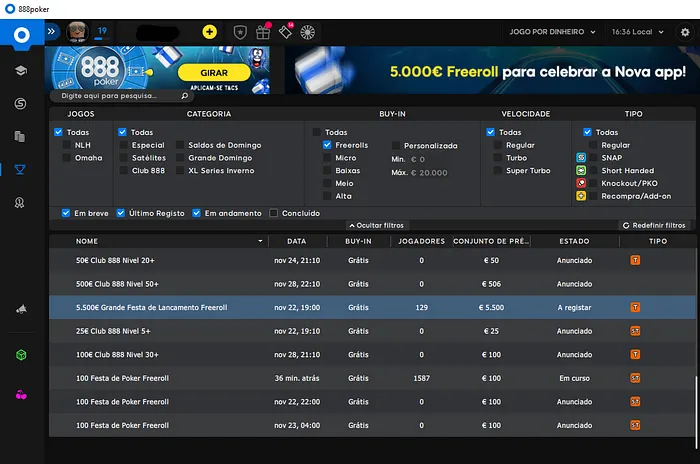Click the yellow Recompra/Add-on type icon
Viewport: 700px width, 464px height.
point(581,196)
